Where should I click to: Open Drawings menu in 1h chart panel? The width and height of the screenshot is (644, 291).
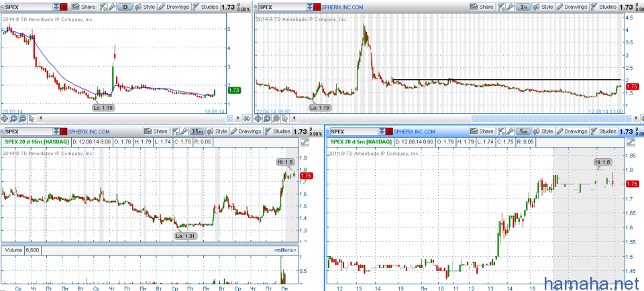(x=572, y=7)
